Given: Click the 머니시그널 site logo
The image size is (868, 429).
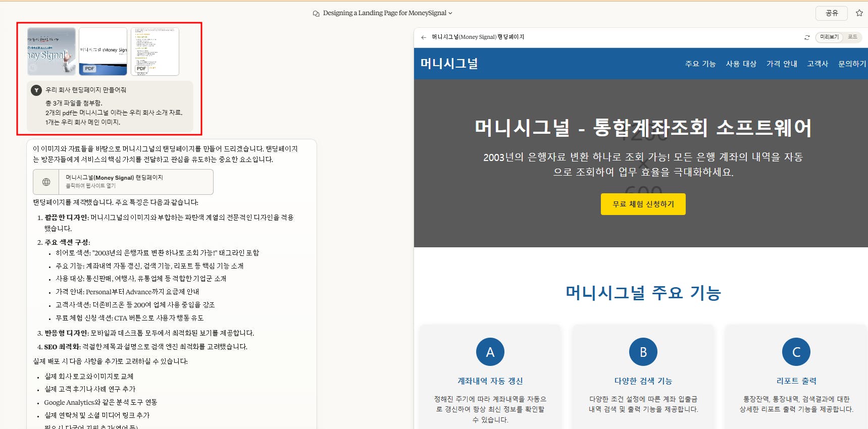Looking at the screenshot, I should (449, 64).
